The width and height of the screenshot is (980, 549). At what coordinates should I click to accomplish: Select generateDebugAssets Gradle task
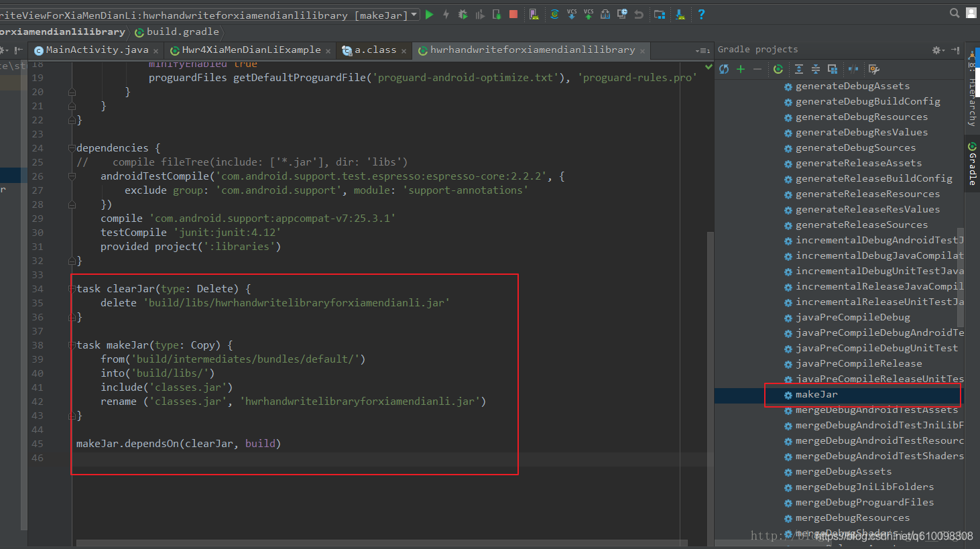[x=853, y=86]
